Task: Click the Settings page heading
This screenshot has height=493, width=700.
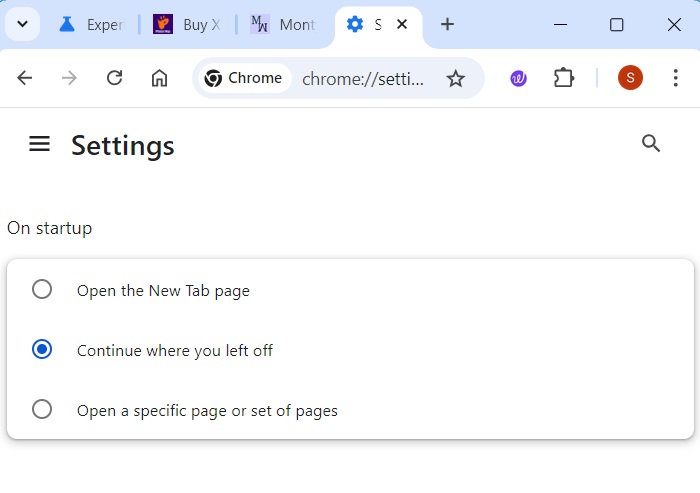Action: coord(123,146)
